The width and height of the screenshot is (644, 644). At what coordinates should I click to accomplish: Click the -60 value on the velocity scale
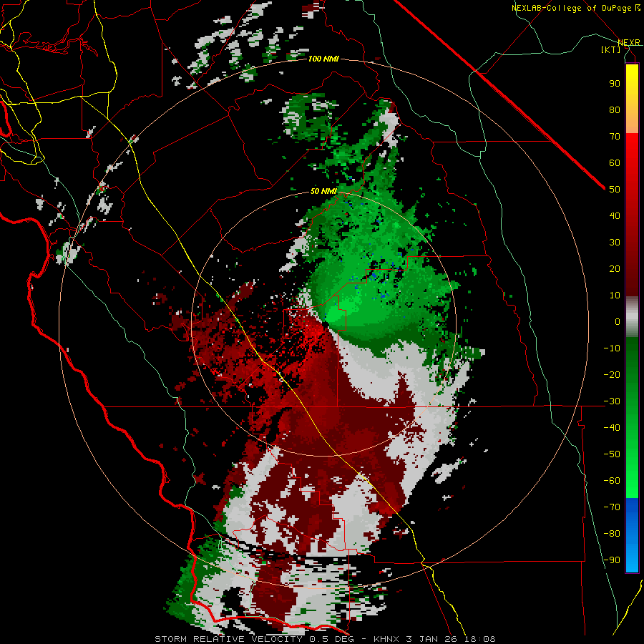pyautogui.click(x=612, y=481)
